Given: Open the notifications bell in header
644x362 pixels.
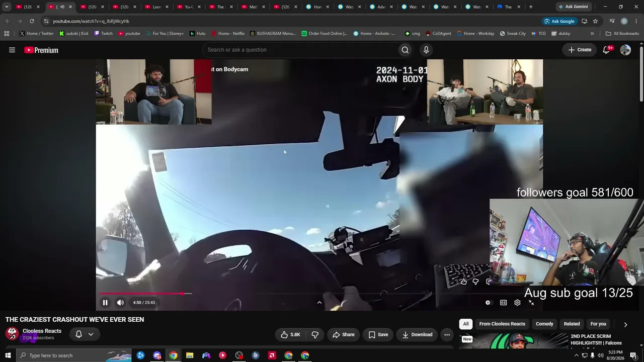Looking at the screenshot, I should (x=607, y=50).
